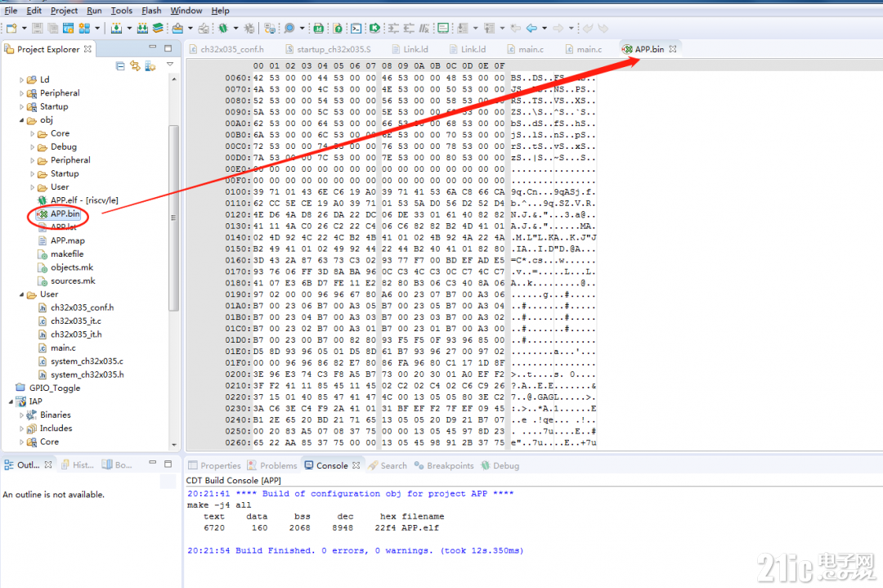Toggle Link with Editor in Project Explorer
The height and width of the screenshot is (588, 883).
click(x=135, y=66)
